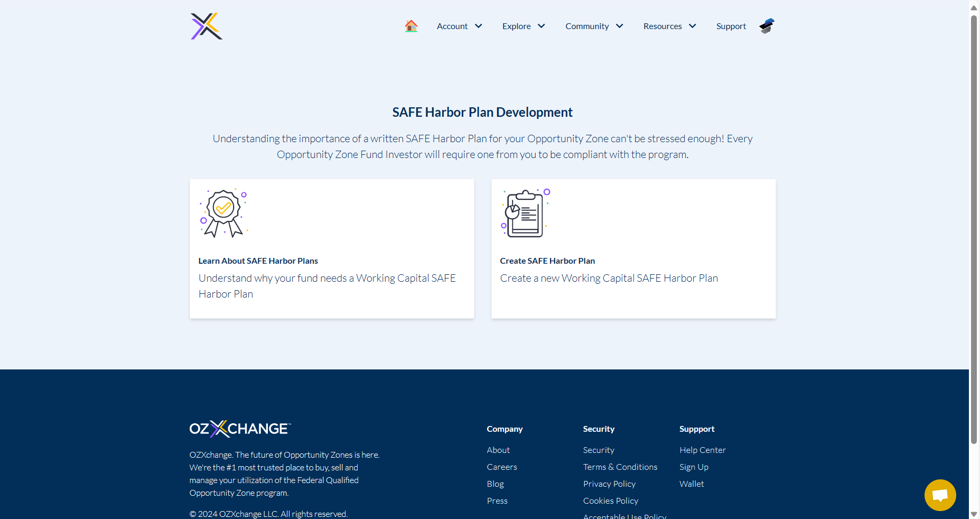Screen dimensions: 980x519
Task: Click the award ribbon badge icon
Action: (x=223, y=213)
